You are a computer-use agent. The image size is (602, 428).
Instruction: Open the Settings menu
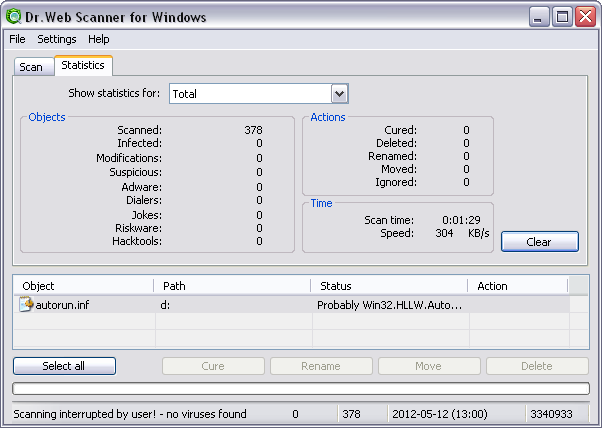pyautogui.click(x=56, y=39)
